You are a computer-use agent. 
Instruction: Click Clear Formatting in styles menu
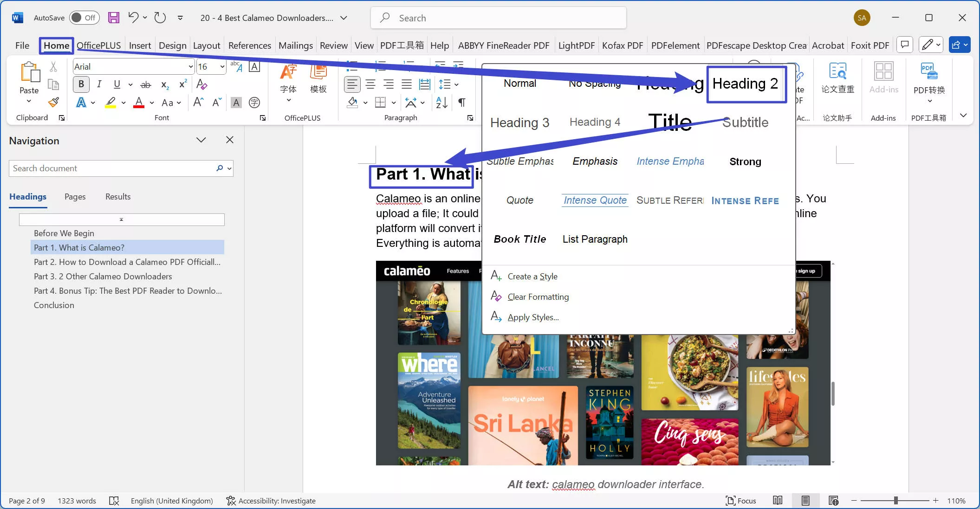538,297
